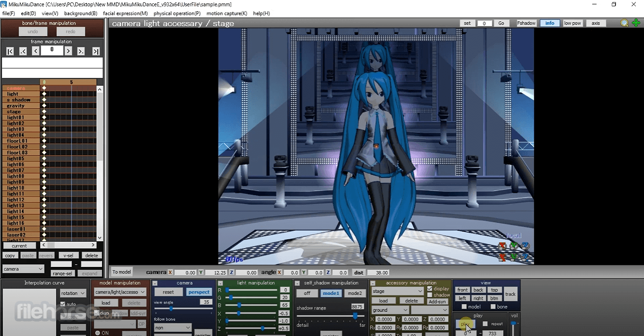Click the axis button

596,23
